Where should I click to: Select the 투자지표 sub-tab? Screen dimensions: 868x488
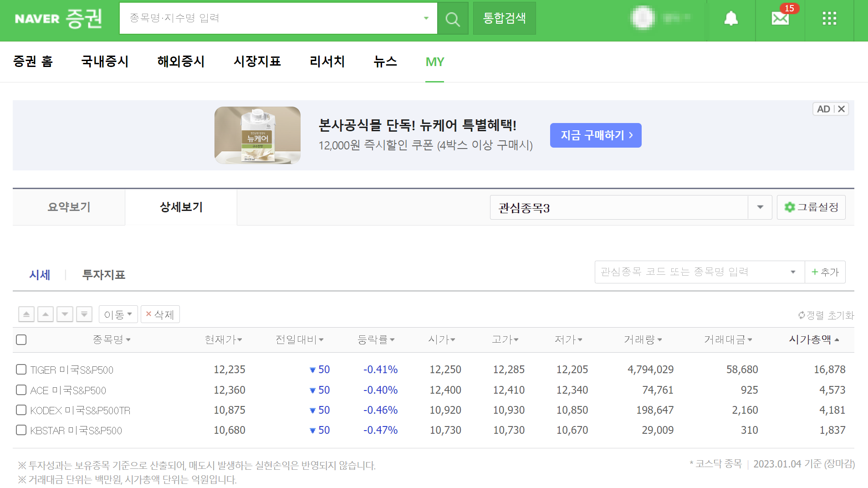[103, 275]
